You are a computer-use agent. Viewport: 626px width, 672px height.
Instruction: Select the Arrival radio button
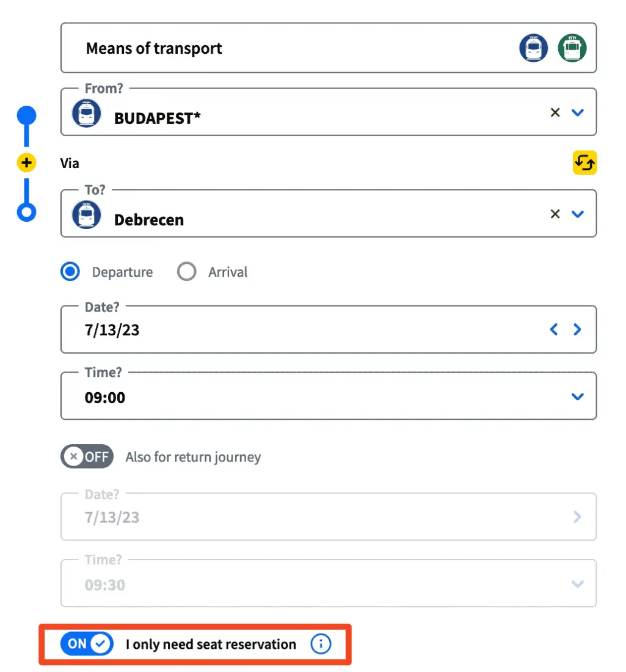[x=186, y=272]
